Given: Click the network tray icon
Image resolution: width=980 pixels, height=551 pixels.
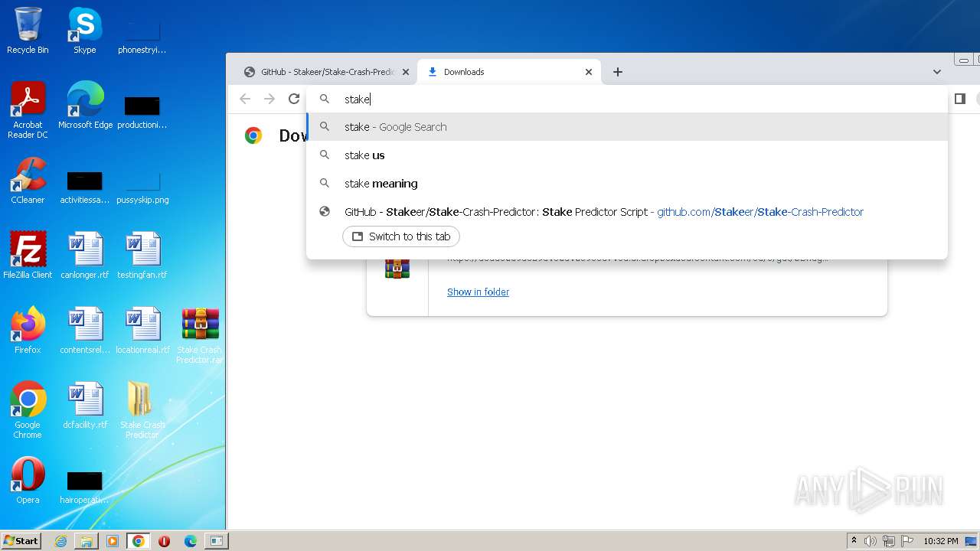Looking at the screenshot, I should 889,541.
